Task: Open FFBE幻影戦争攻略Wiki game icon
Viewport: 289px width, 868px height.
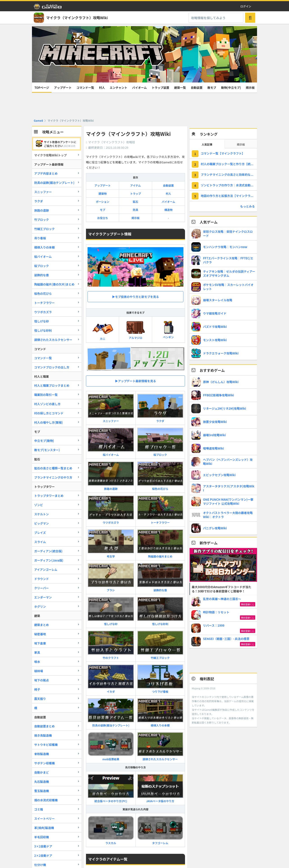Action: (196, 395)
